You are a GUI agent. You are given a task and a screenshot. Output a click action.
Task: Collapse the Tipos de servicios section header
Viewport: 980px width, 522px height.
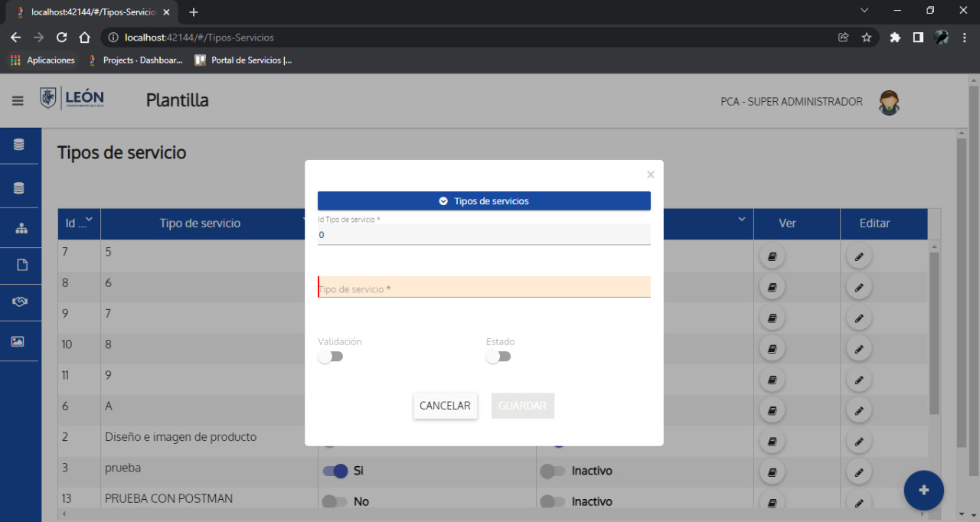point(484,201)
